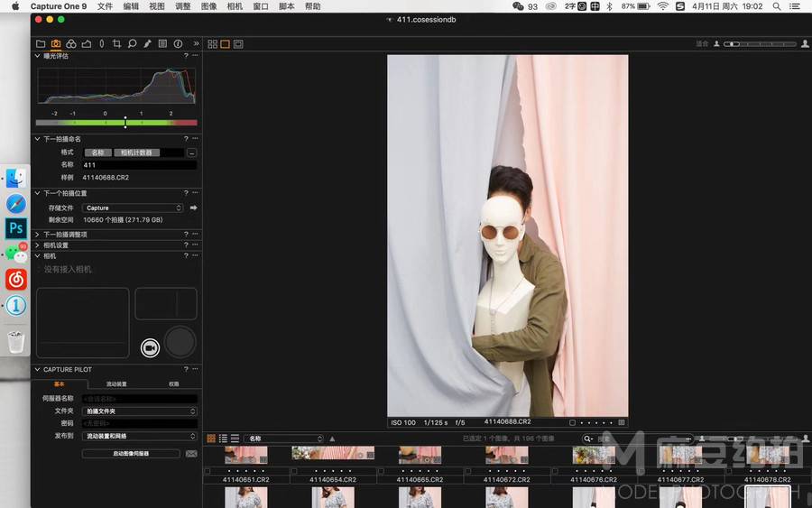Open NetEase Music red Dock icon
Image resolution: width=812 pixels, height=508 pixels.
[16, 280]
